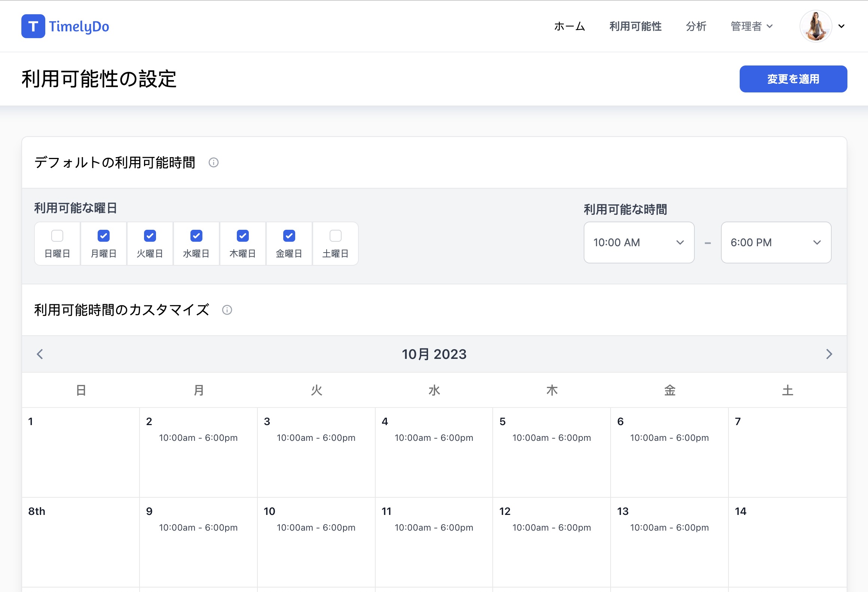The width and height of the screenshot is (868, 592).
Task: Select October 10 calendar cell
Action: tap(317, 542)
